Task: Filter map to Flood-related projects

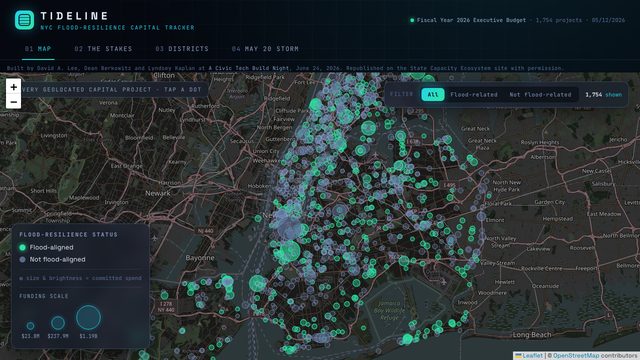Action: pyautogui.click(x=474, y=94)
